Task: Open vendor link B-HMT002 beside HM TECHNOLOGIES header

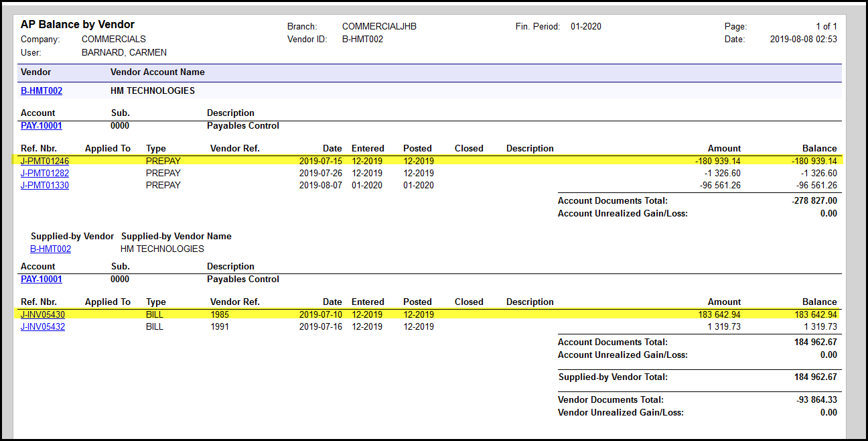Action: (x=41, y=90)
